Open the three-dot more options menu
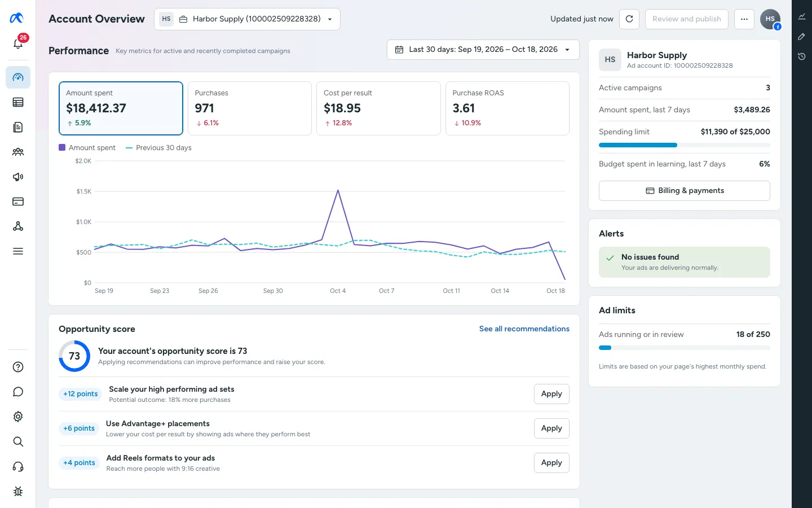This screenshot has width=812, height=508. pos(744,19)
